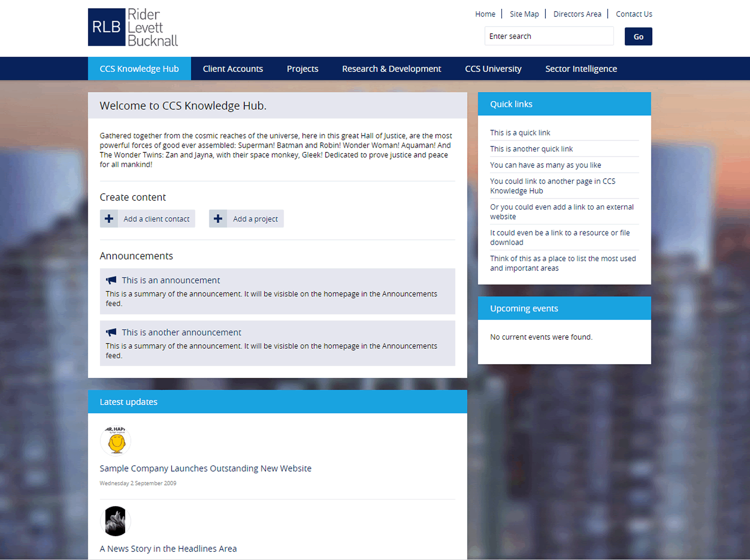
Task: Open Sample Company Launches Outstanding New Website
Action: tap(205, 469)
